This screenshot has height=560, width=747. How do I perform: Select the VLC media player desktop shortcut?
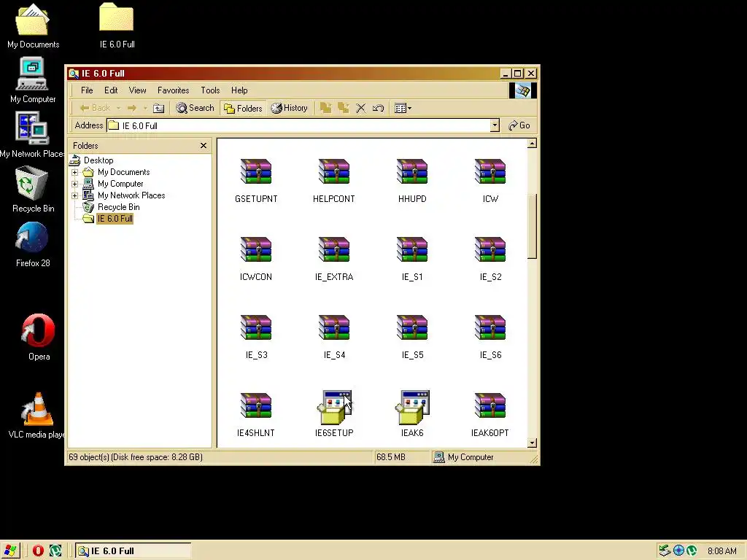[37, 415]
